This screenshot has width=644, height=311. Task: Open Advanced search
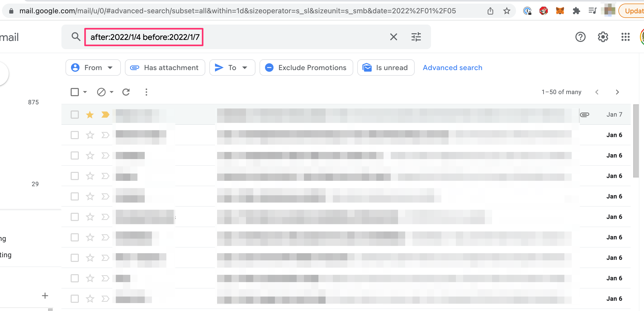(452, 68)
